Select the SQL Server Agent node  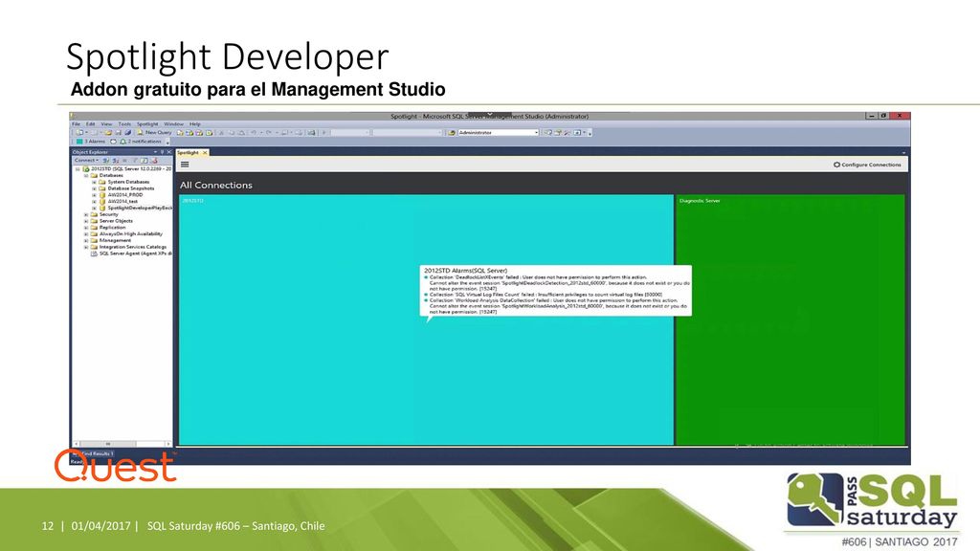[131, 253]
